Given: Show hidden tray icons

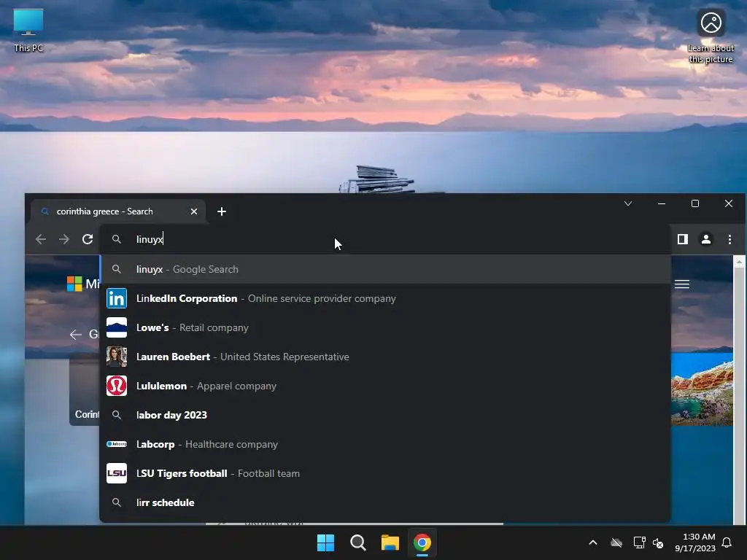Looking at the screenshot, I should pos(593,542).
